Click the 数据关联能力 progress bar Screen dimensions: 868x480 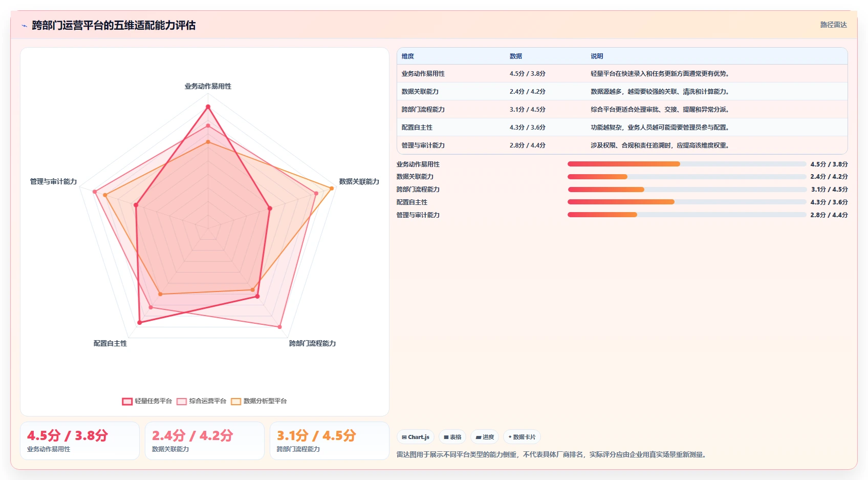pos(687,177)
